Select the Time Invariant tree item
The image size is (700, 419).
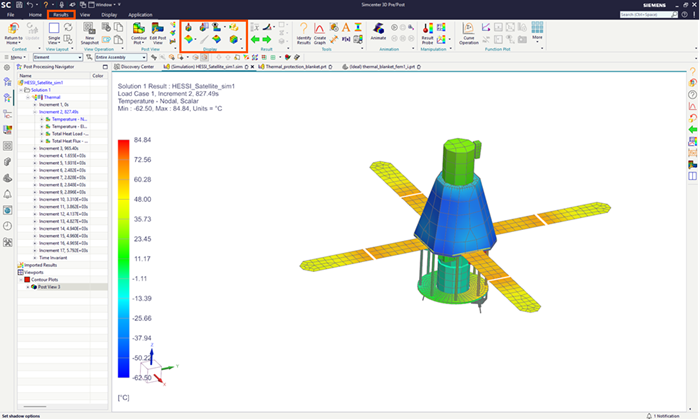53,258
